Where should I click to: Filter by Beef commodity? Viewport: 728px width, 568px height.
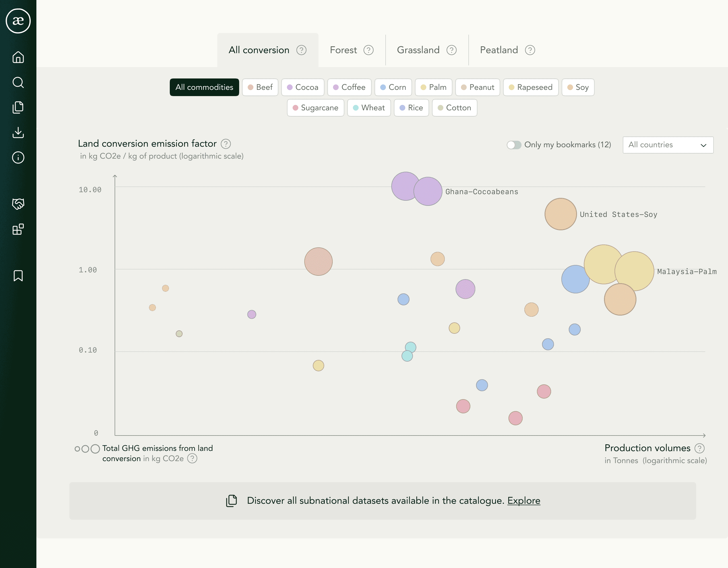point(260,87)
